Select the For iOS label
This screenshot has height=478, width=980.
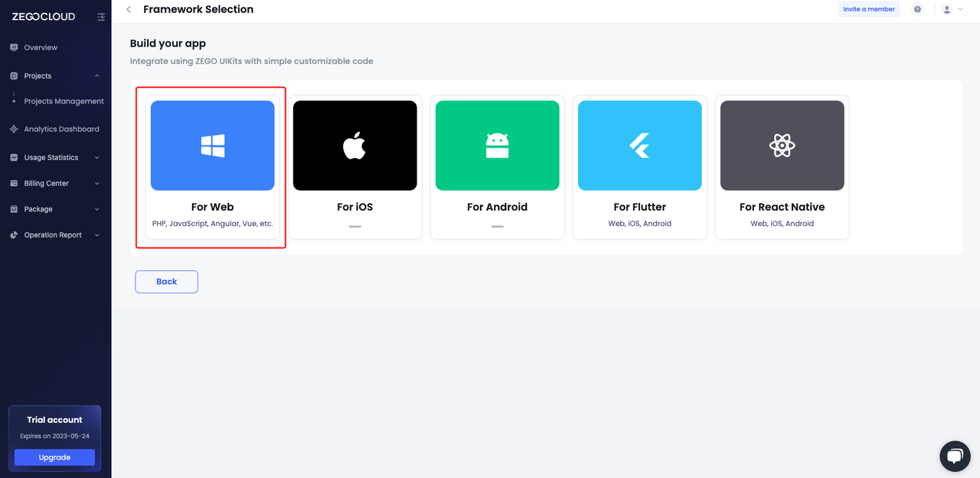[x=354, y=207]
